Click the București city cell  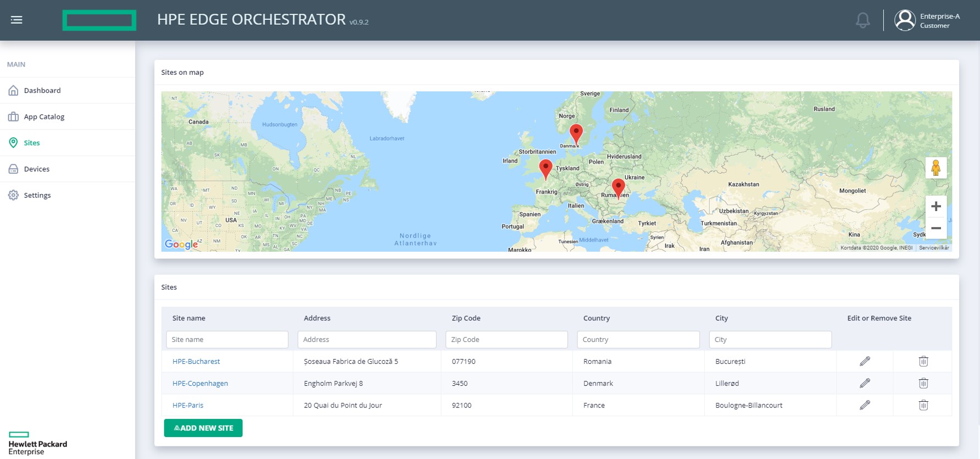coord(730,361)
